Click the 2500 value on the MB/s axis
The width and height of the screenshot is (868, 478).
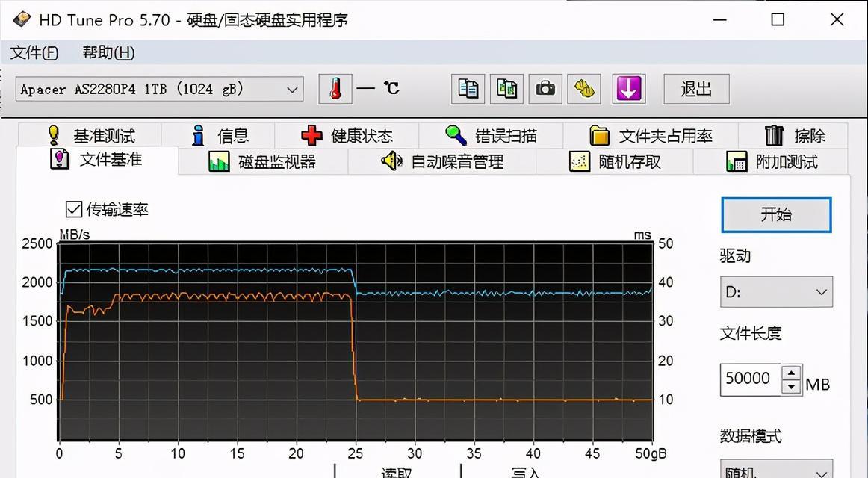click(37, 243)
